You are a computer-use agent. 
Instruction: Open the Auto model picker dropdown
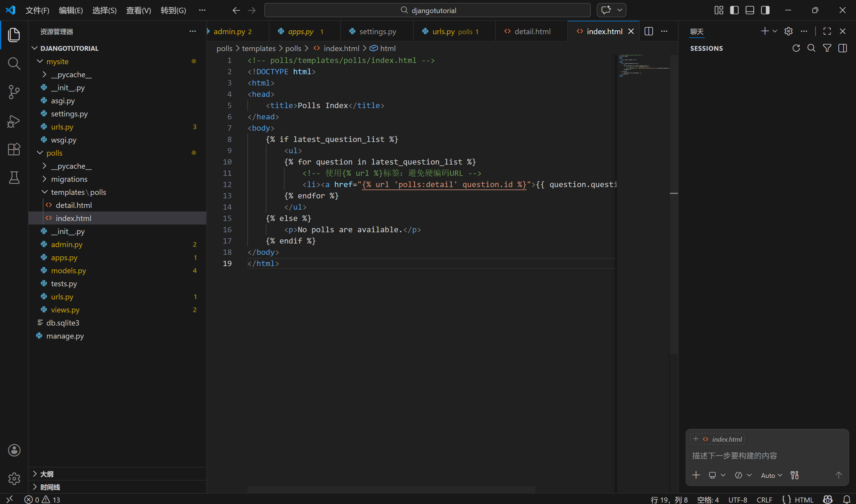pyautogui.click(x=771, y=475)
